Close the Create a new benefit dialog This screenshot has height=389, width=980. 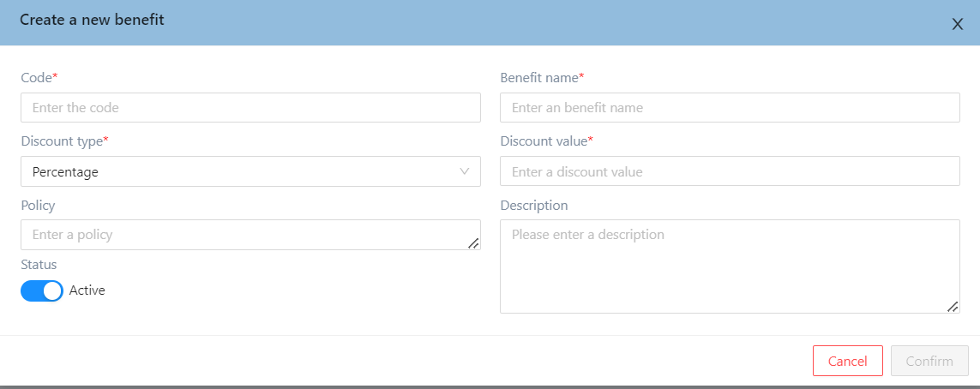pyautogui.click(x=958, y=24)
